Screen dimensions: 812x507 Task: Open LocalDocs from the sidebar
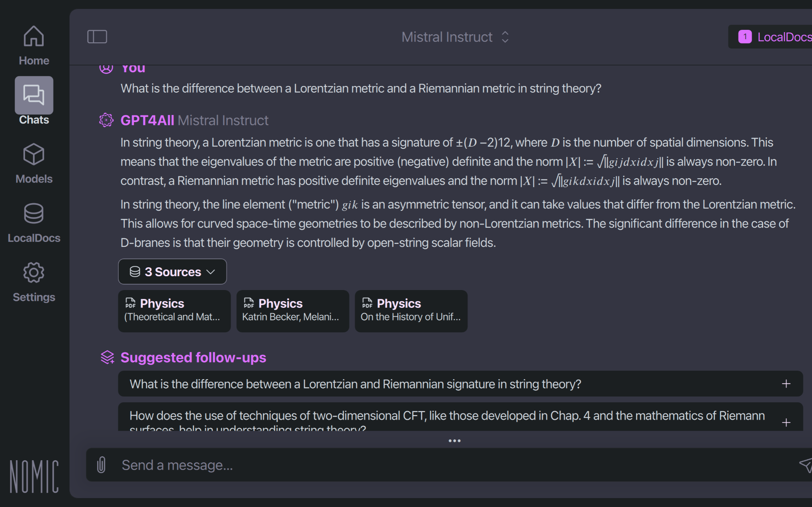(34, 223)
